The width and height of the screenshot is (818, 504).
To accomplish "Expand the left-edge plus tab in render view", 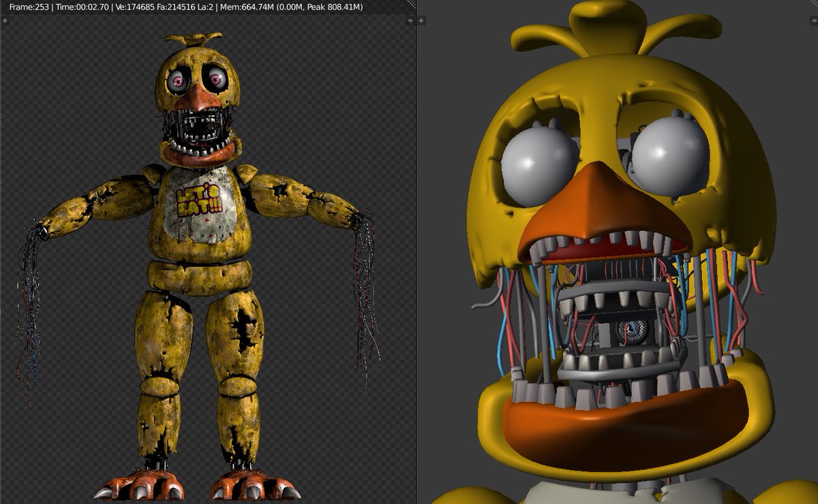I will coord(5,21).
